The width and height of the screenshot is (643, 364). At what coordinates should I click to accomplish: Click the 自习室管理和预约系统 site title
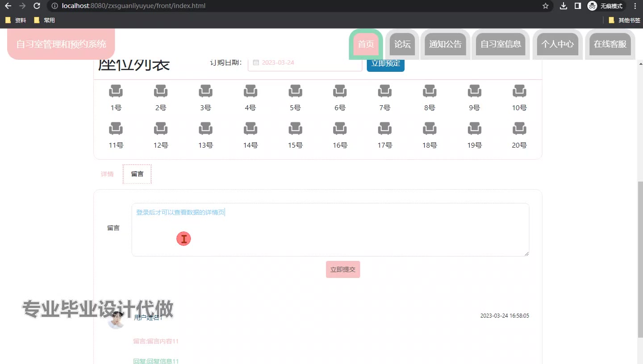pyautogui.click(x=61, y=44)
